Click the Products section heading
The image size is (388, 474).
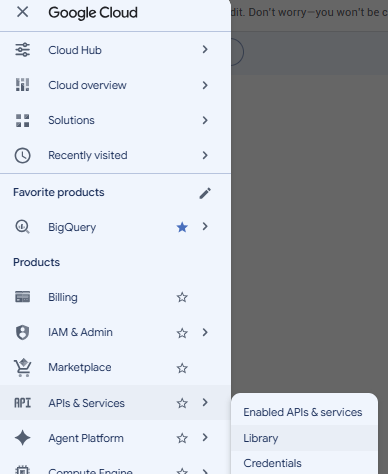pyautogui.click(x=37, y=262)
